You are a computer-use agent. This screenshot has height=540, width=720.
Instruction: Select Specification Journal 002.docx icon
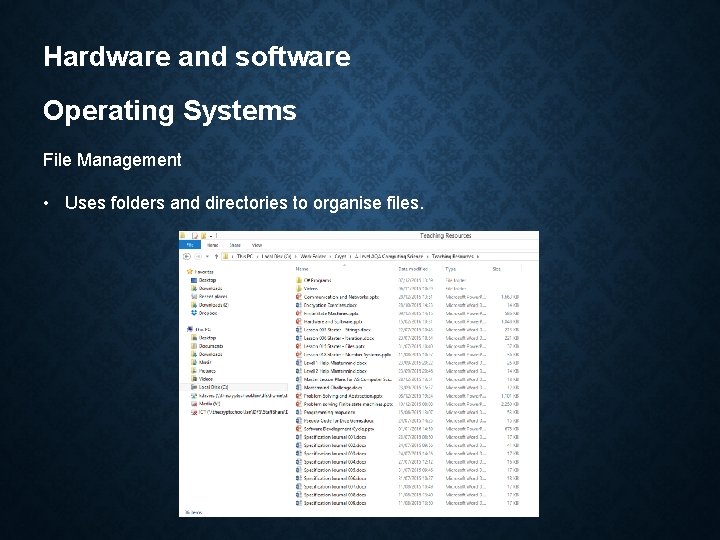[299, 446]
